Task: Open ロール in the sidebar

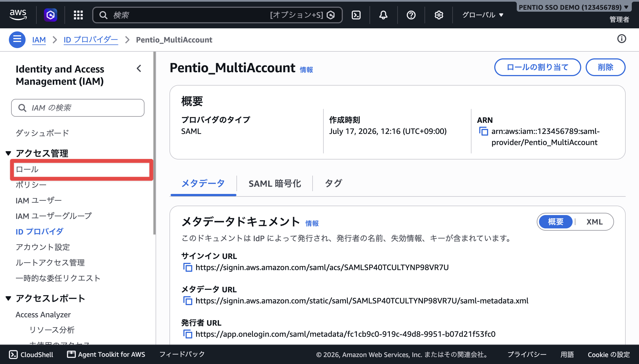Action: pyautogui.click(x=27, y=169)
